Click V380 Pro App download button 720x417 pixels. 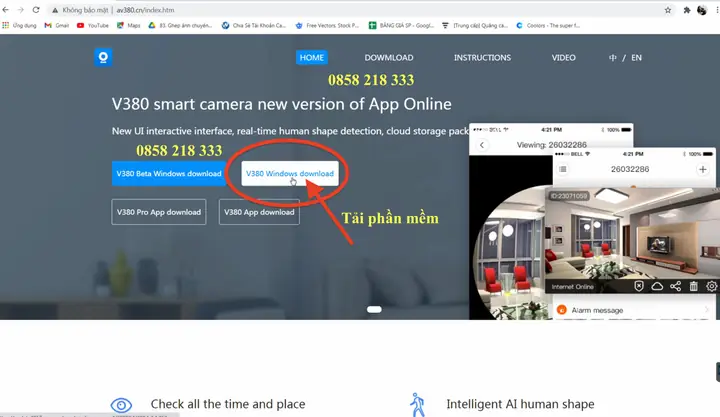point(158,212)
